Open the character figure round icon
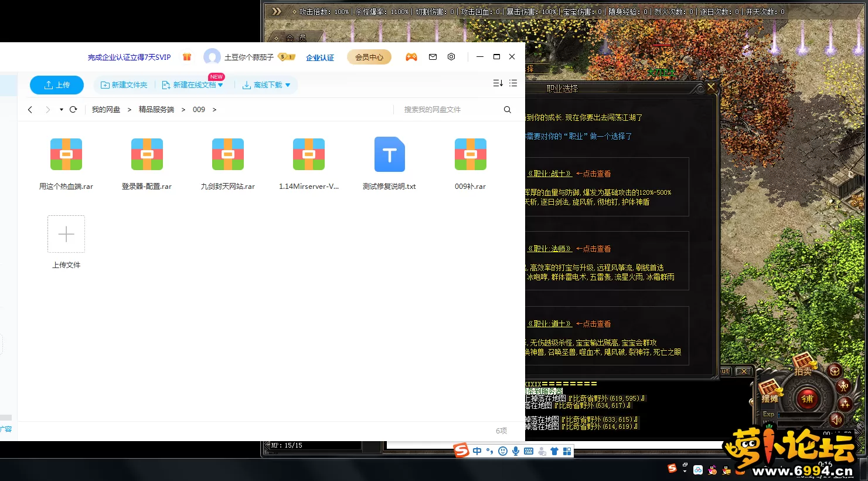This screenshot has width=868, height=481. 843,385
